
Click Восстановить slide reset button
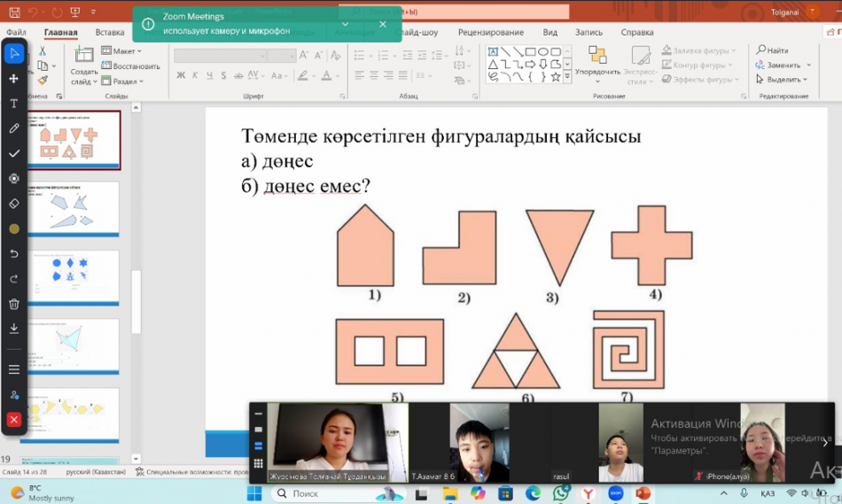130,66
